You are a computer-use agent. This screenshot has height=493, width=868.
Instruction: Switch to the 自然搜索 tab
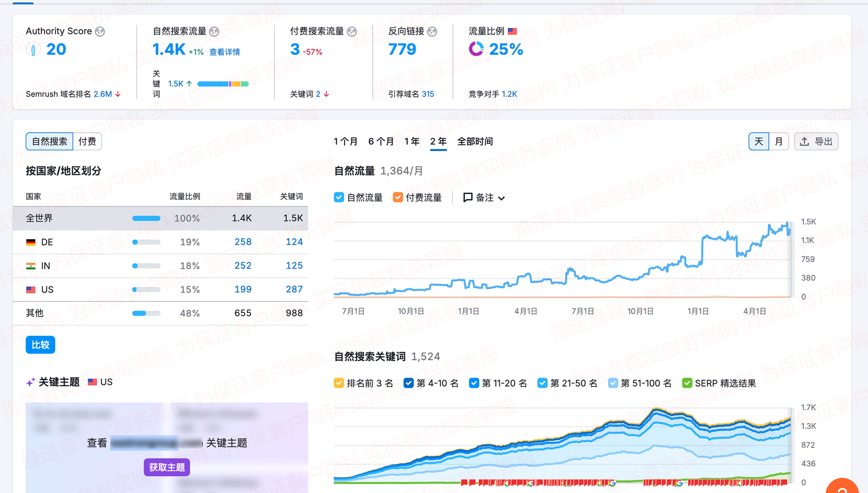(x=50, y=141)
